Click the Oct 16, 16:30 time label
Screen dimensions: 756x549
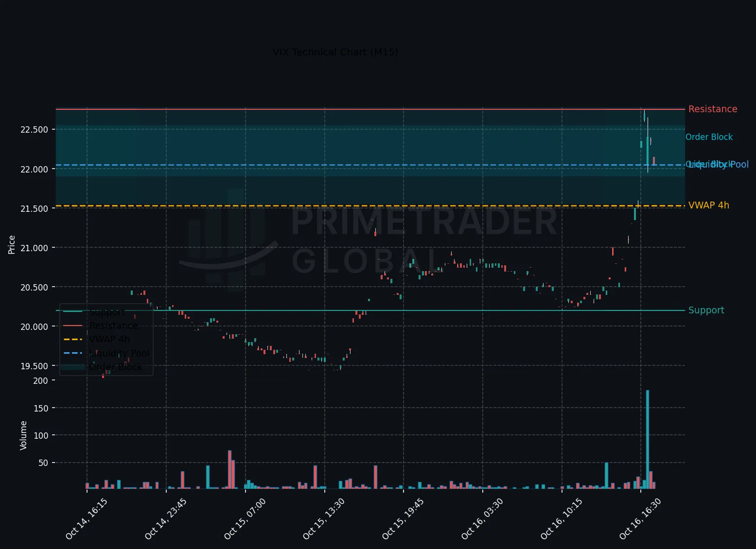(x=640, y=518)
